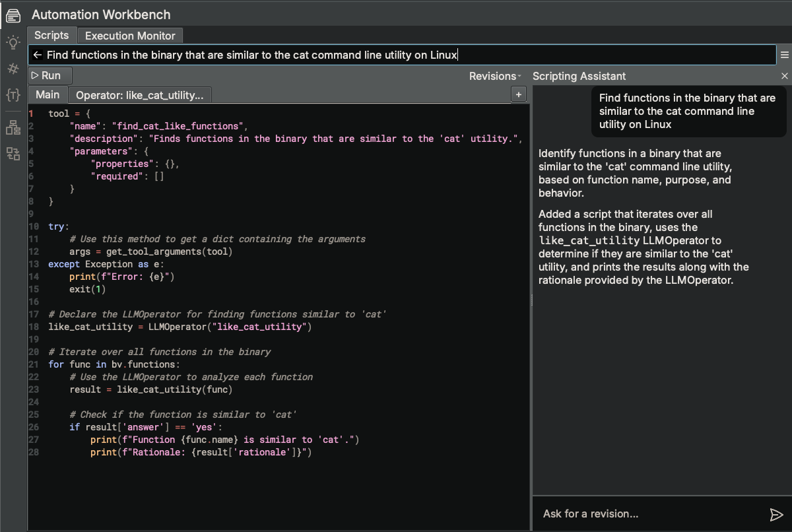Switch to the Execution Monitor tab

point(129,36)
